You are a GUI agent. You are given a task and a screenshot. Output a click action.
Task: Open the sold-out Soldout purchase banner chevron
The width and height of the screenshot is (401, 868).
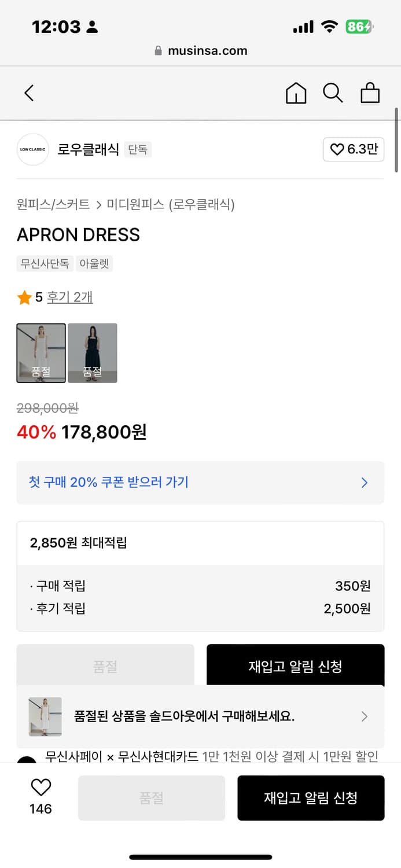(x=364, y=716)
